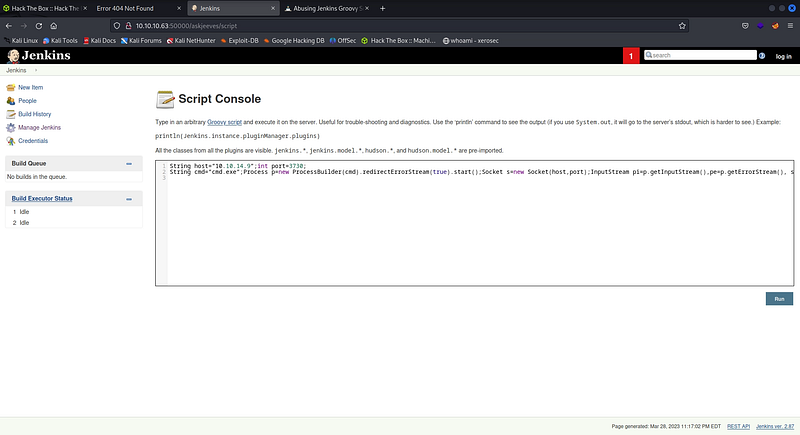Screen dimensions: 800x435
Task: Click the Jenkins butler logo icon
Action: [13, 56]
